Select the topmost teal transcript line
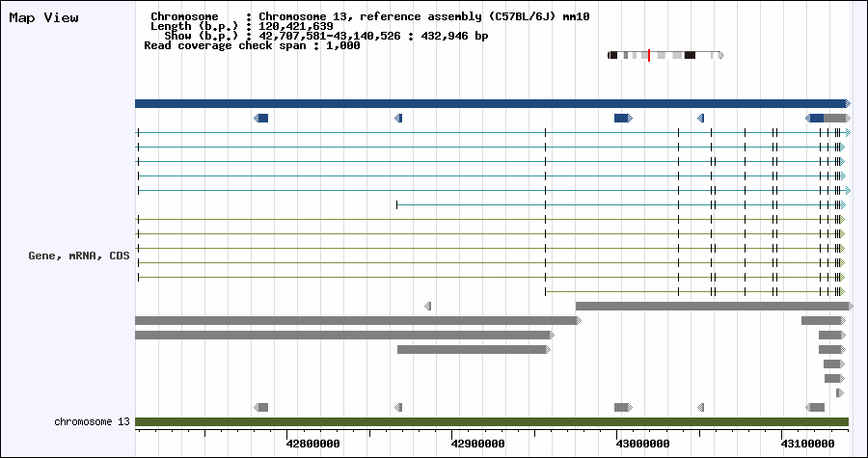The width and height of the screenshot is (868, 458). tap(494, 133)
